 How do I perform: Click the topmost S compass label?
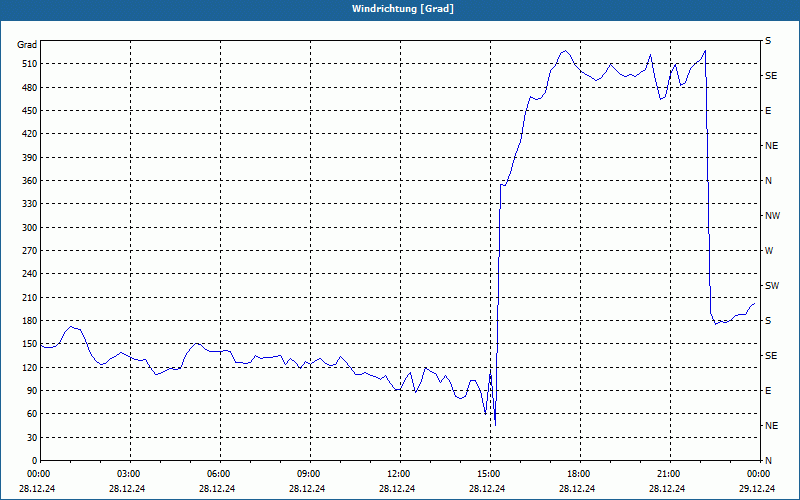[x=768, y=41]
